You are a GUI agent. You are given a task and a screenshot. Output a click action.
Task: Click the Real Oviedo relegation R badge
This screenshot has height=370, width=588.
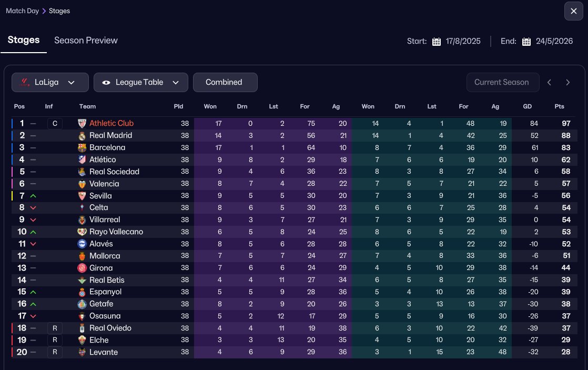click(x=55, y=328)
